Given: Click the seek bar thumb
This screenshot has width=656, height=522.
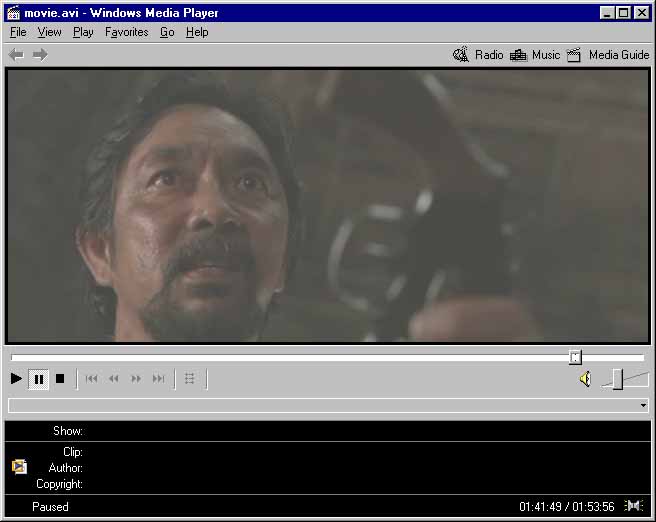Looking at the screenshot, I should click(x=575, y=357).
